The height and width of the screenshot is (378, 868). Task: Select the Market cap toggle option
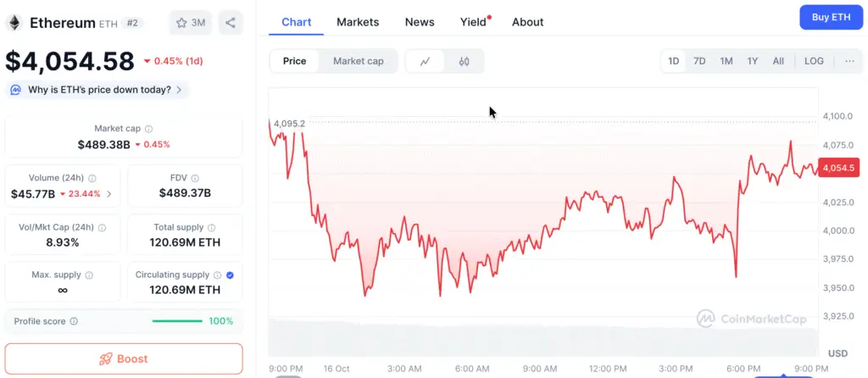[x=358, y=61]
